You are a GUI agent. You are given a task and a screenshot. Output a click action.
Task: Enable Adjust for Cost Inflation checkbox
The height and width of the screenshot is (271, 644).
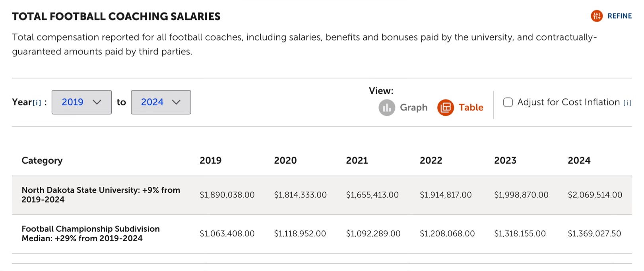coord(508,102)
